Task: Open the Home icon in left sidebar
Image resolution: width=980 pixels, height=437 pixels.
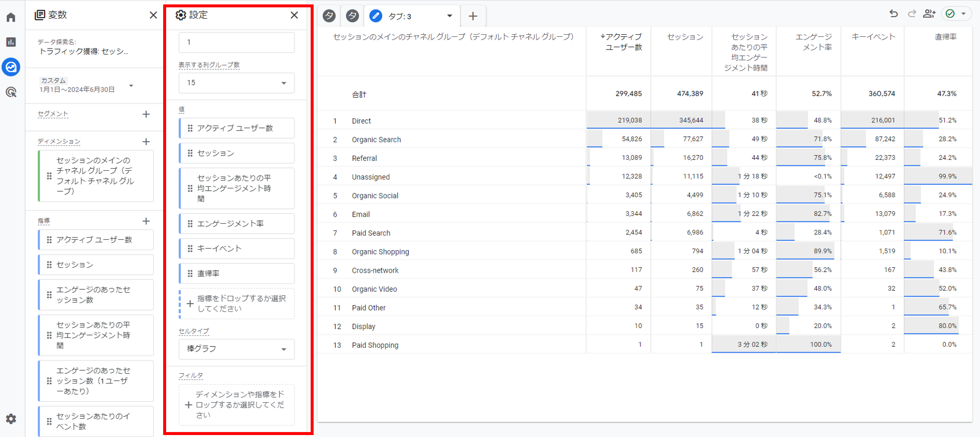Action: (x=11, y=18)
